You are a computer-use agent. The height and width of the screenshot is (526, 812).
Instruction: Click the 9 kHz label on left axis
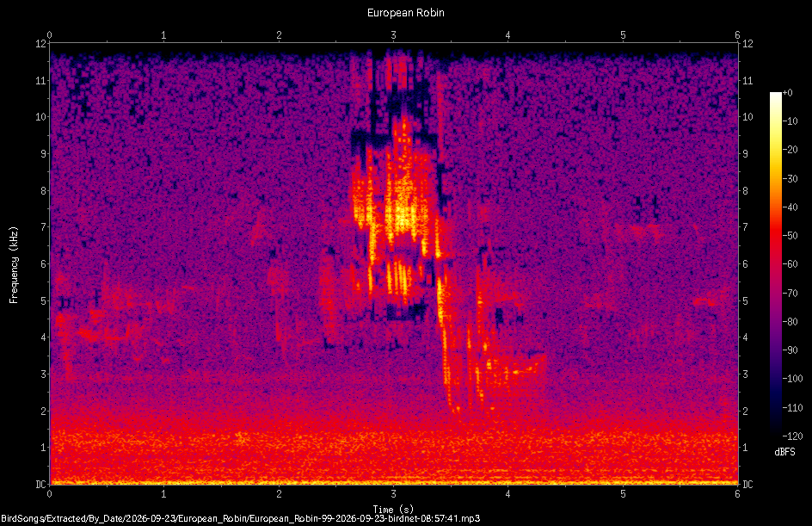[44, 154]
